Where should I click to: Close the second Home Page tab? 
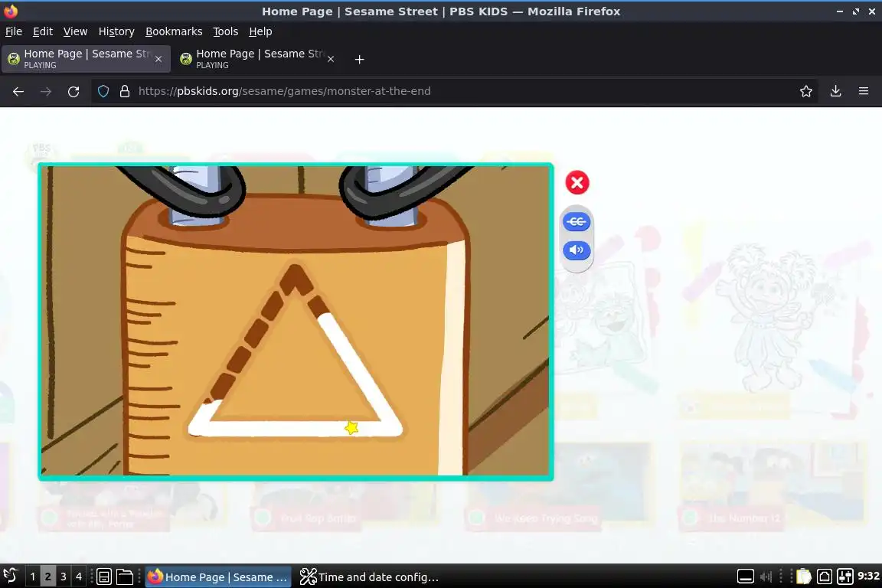tap(331, 59)
